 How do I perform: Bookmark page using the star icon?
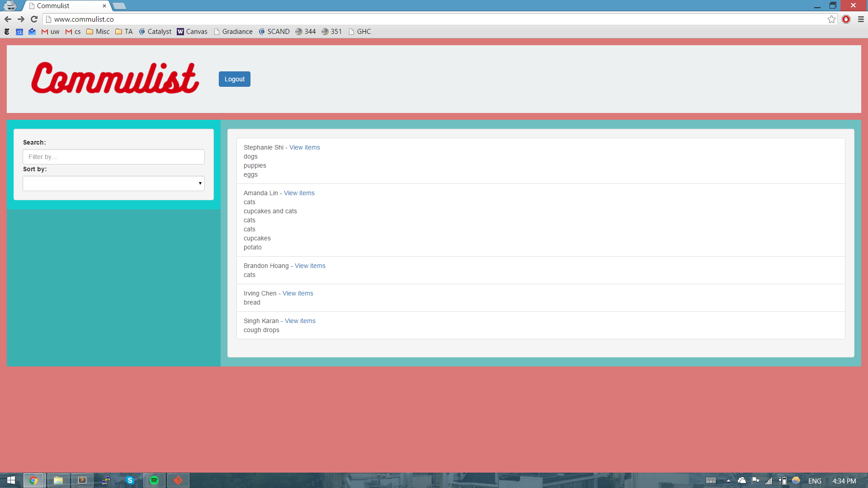point(831,19)
